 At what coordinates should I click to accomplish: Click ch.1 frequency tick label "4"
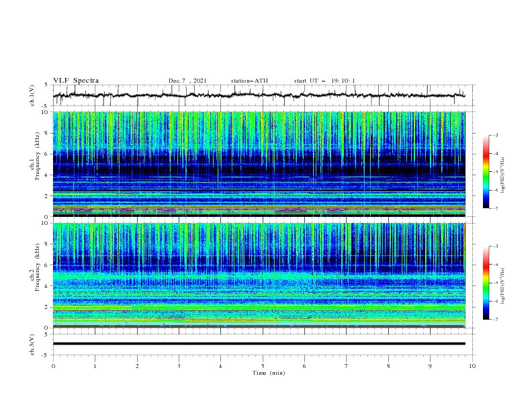pos(47,175)
